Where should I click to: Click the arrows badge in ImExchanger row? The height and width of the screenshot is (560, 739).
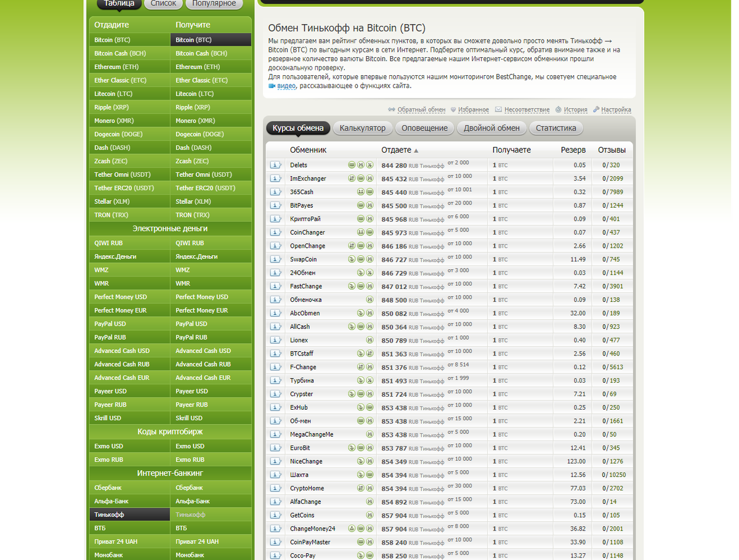(x=352, y=179)
